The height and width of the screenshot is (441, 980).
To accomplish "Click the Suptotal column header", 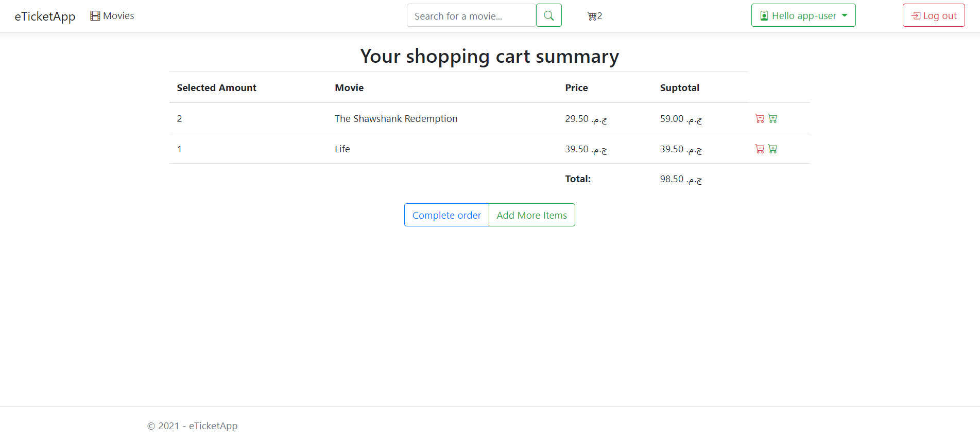I will tap(679, 87).
